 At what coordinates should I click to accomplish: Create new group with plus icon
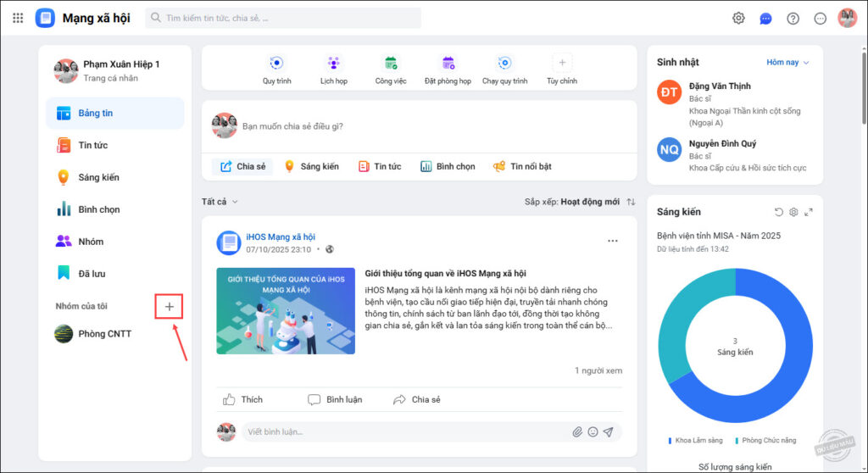[x=169, y=306]
